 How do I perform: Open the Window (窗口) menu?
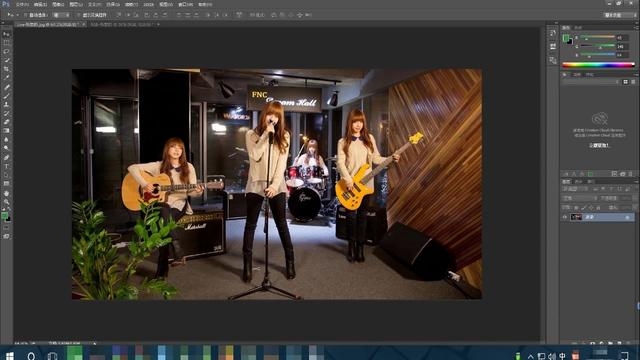click(186, 4)
